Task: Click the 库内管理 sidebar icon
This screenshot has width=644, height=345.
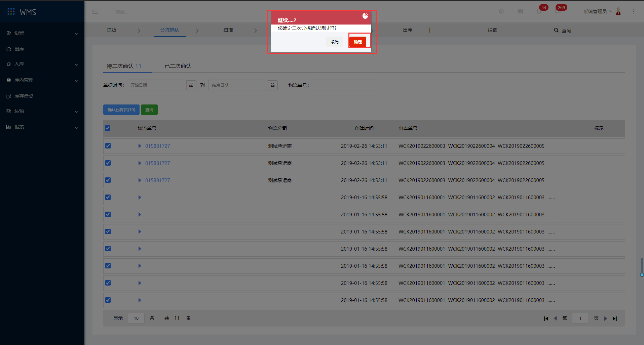Action: 9,80
